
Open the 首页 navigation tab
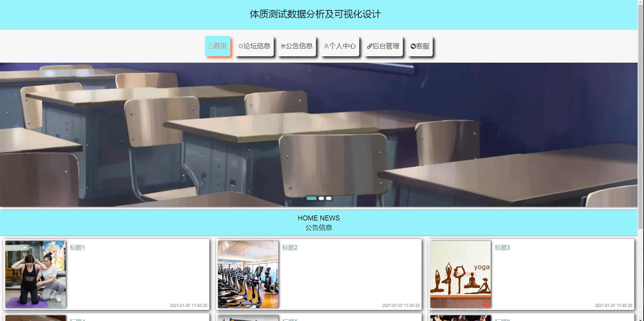[218, 46]
